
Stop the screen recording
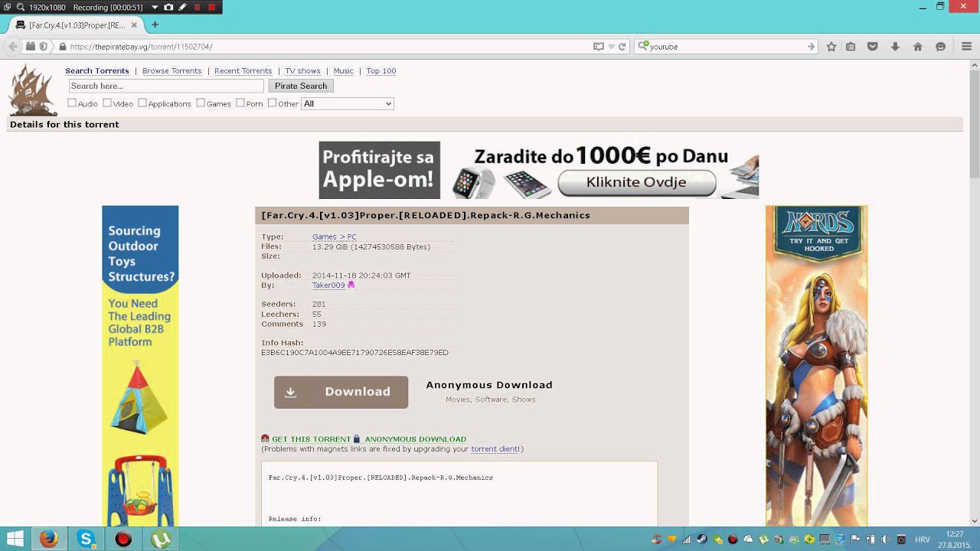pyautogui.click(x=212, y=7)
